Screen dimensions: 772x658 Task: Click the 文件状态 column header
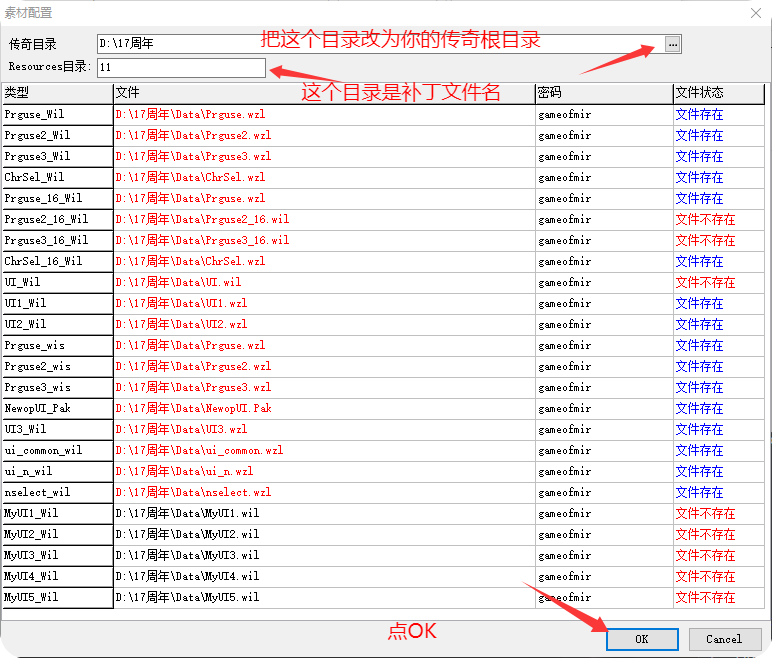click(718, 93)
